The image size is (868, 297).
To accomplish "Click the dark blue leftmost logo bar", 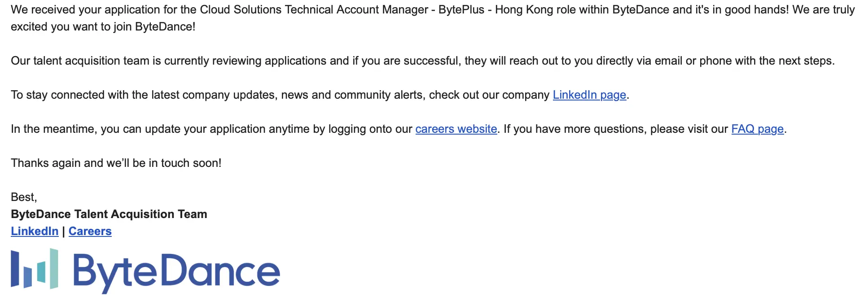I will pyautogui.click(x=15, y=269).
